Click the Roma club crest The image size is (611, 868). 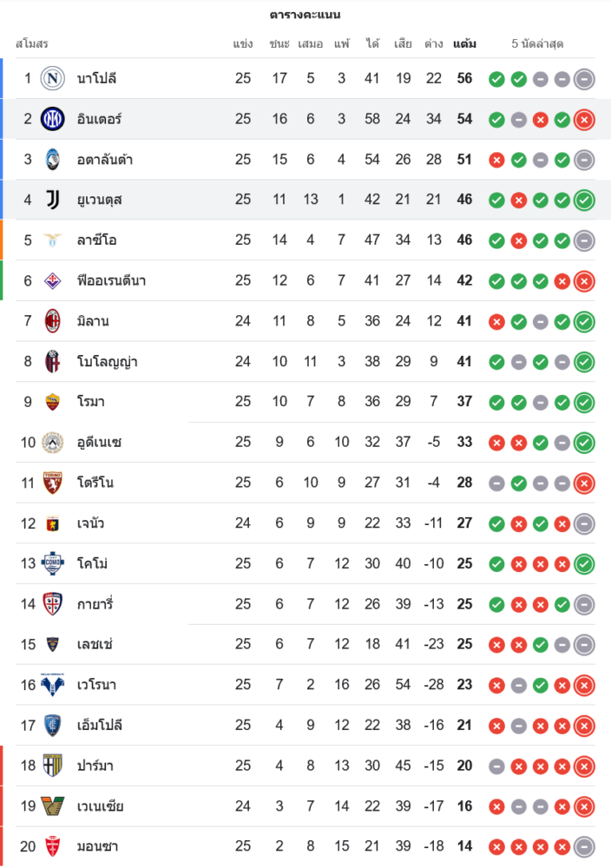click(53, 402)
